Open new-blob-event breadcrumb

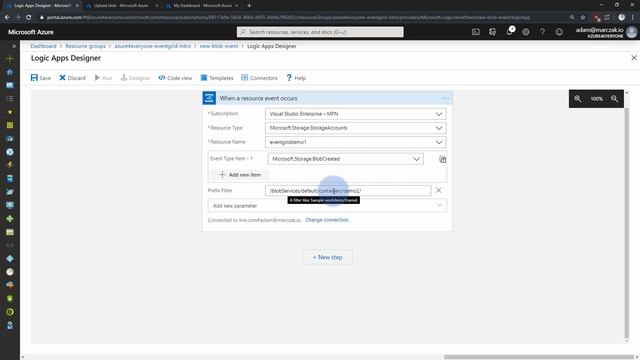click(219, 46)
